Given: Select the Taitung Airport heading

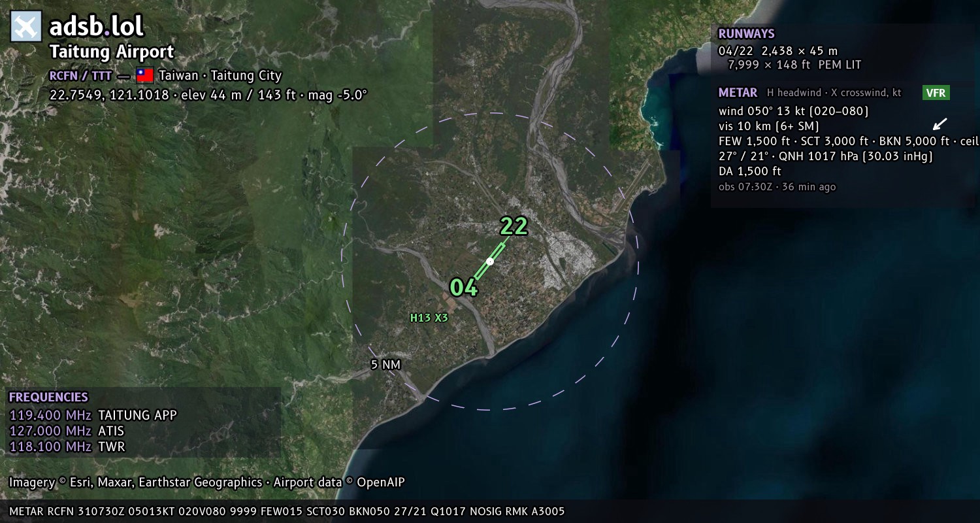Looking at the screenshot, I should click(x=112, y=52).
